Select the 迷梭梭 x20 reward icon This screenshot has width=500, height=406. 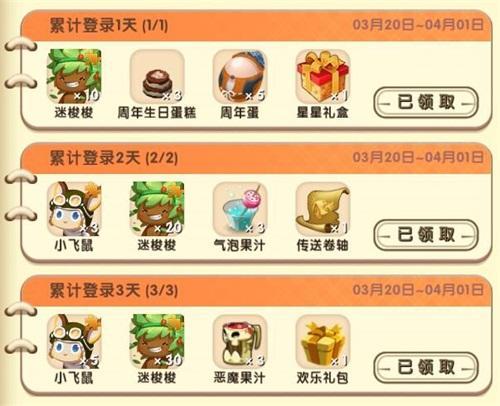pos(157,209)
